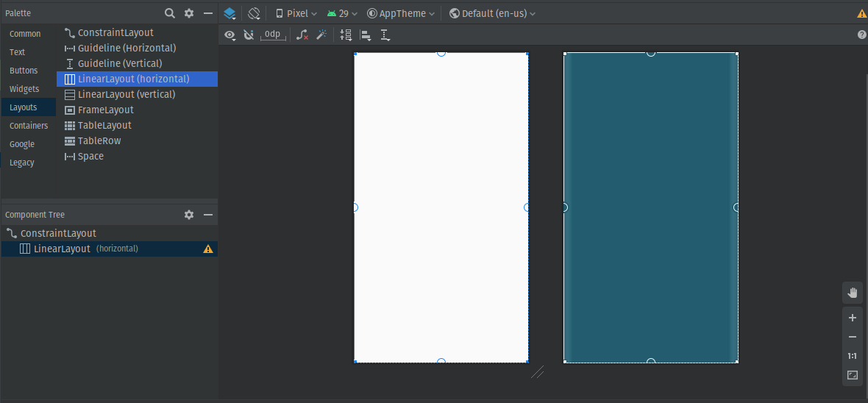Click the blueprint view surface

click(651, 207)
